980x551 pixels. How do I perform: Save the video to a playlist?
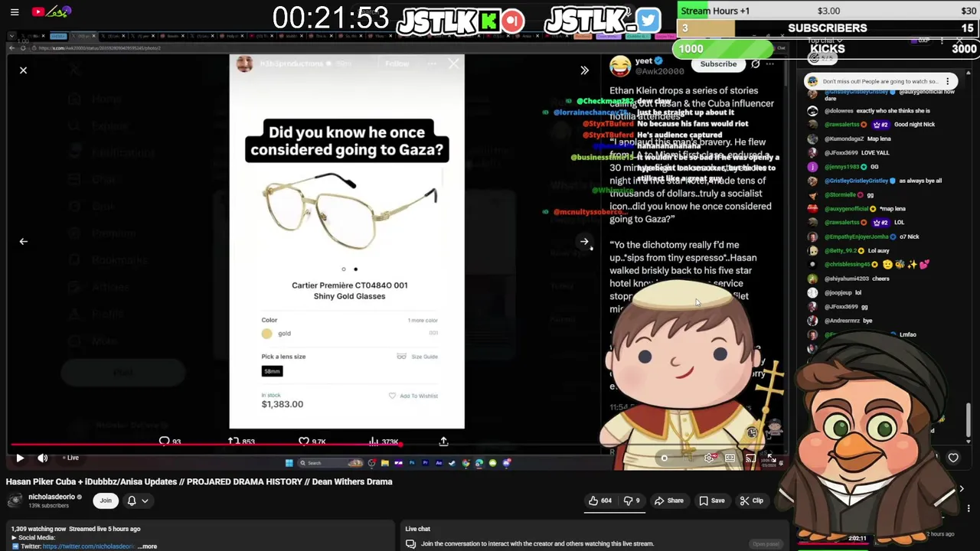tap(711, 500)
